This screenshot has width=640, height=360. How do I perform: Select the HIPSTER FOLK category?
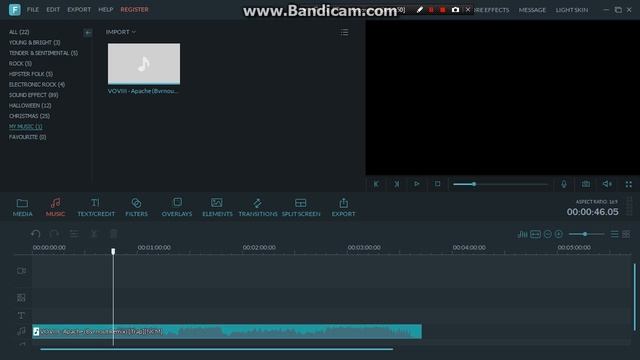point(31,74)
